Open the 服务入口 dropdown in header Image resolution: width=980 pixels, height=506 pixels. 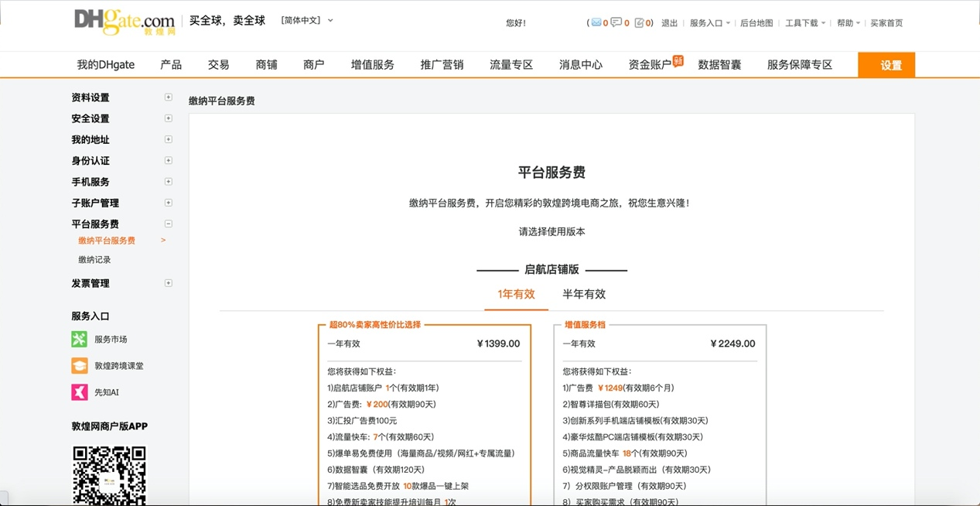[x=710, y=23]
